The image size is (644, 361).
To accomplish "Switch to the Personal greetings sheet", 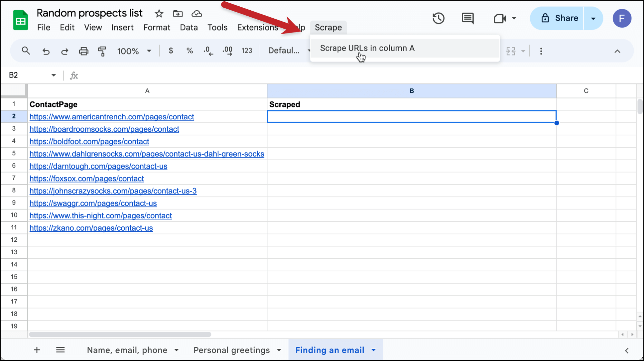I will pyautogui.click(x=232, y=350).
